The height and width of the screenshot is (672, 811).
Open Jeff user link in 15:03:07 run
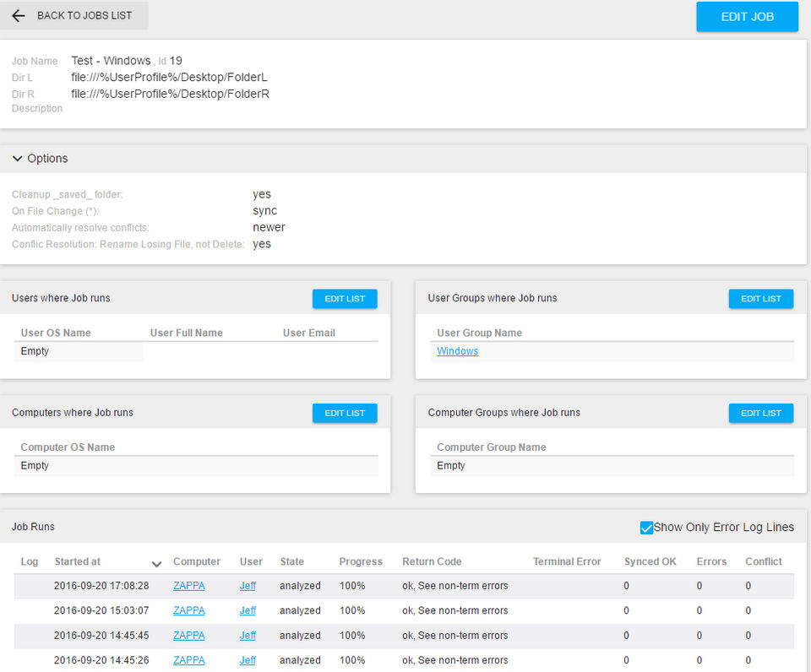coord(248,610)
